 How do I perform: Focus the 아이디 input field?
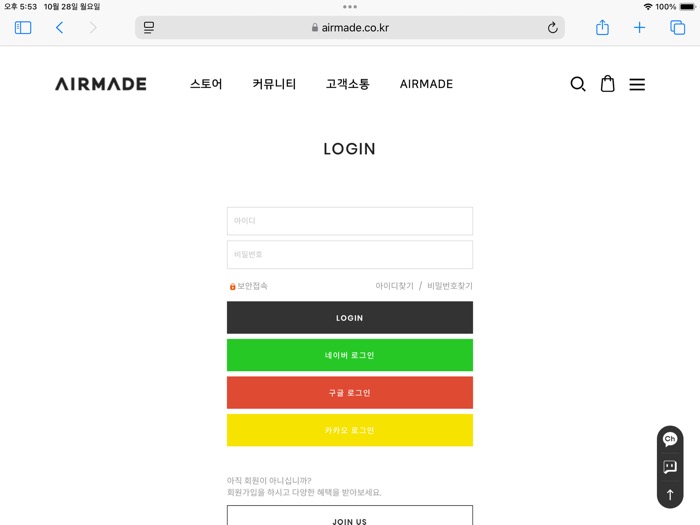(x=350, y=221)
